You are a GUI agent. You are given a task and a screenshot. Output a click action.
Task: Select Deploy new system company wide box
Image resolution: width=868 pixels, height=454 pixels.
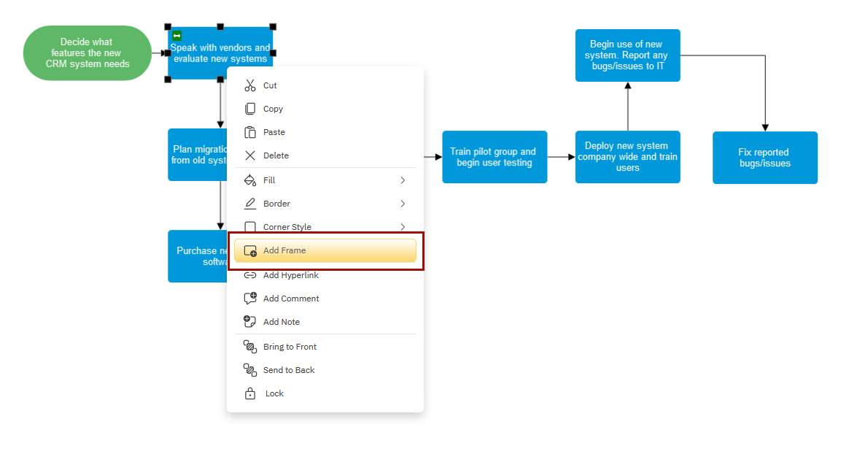point(627,157)
